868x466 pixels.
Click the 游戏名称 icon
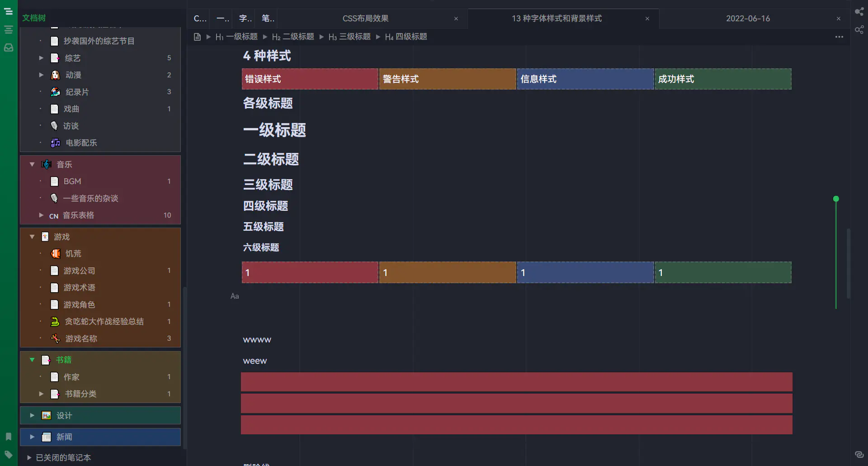[55, 338]
